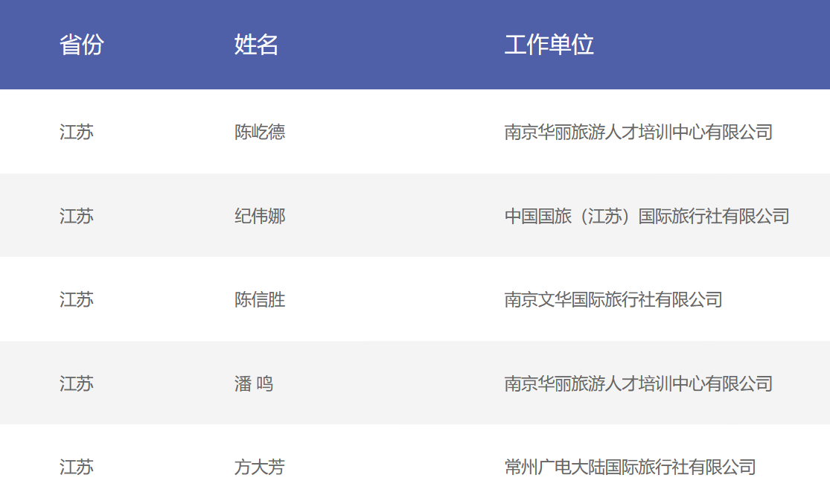Image resolution: width=830 pixels, height=504 pixels.
Task: Click 常州广电大陆国际旅行社有限公司 cell
Action: click(x=630, y=467)
